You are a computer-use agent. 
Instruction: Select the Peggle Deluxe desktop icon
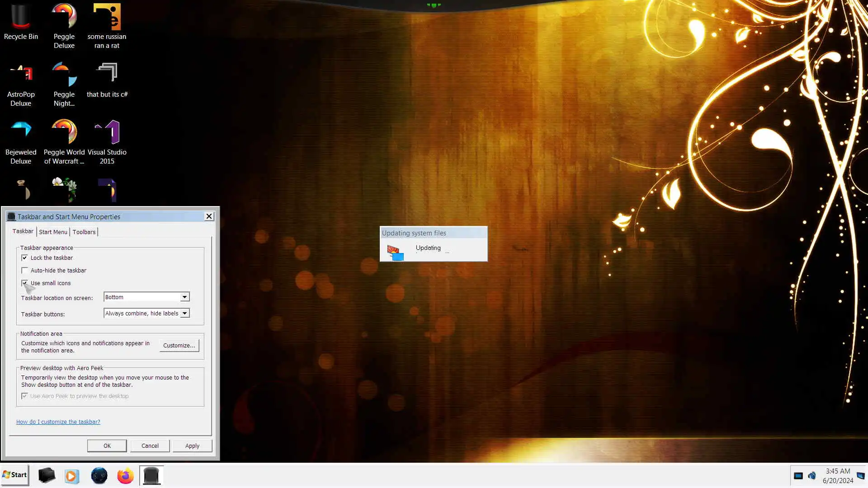pyautogui.click(x=64, y=25)
